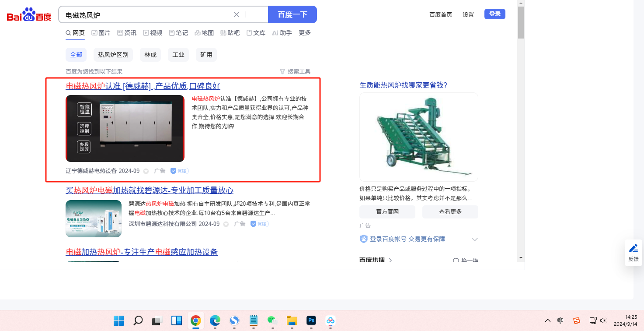This screenshot has width=644, height=331.
Task: Open the 买热风炉电磁加热就找碧源达 result title
Action: tap(150, 190)
